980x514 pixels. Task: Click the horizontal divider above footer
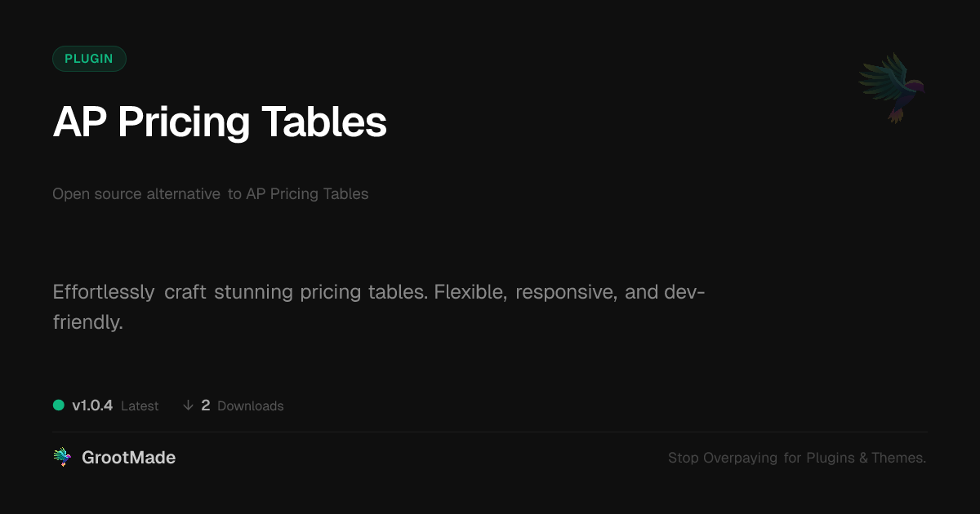point(490,432)
